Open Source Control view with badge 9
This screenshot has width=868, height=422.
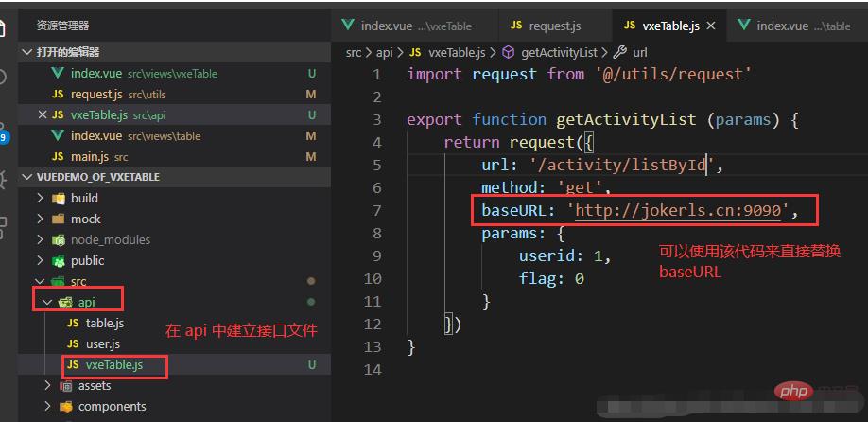click(x=5, y=132)
